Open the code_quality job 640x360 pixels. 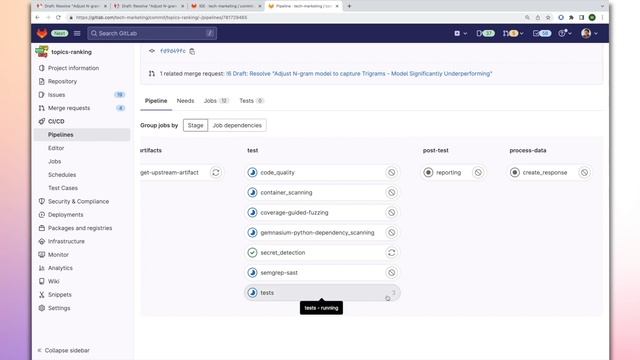tap(277, 173)
